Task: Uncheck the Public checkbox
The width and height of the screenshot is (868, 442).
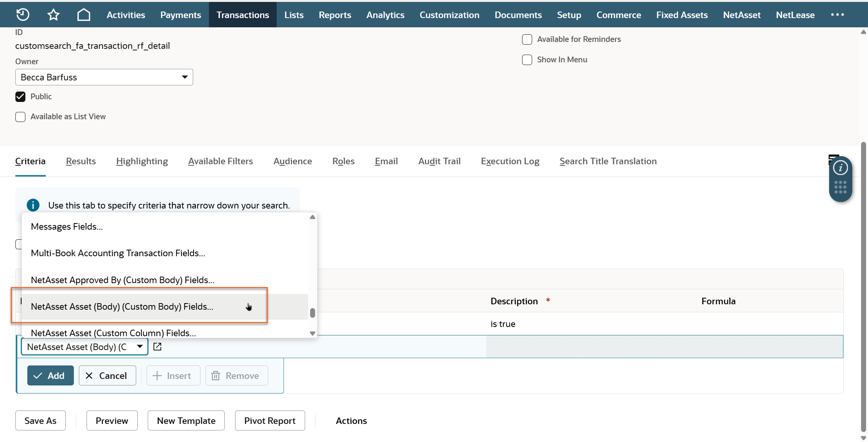Action: pos(20,97)
